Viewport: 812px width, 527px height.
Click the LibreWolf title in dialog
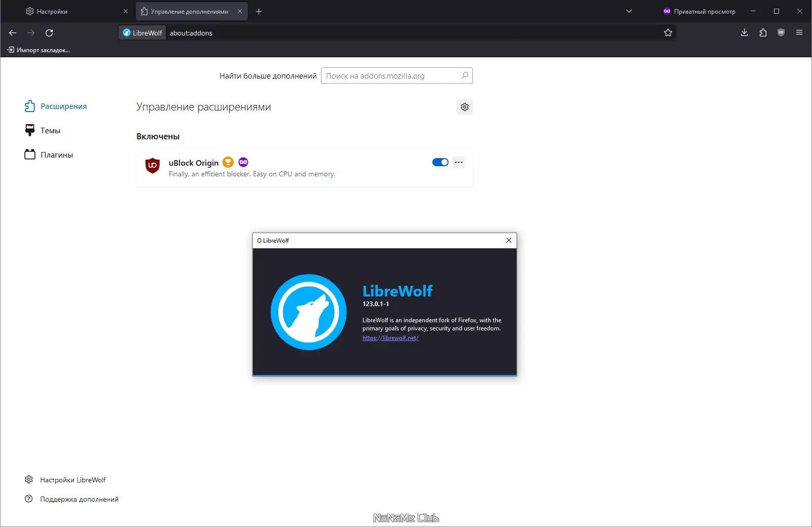(x=397, y=291)
